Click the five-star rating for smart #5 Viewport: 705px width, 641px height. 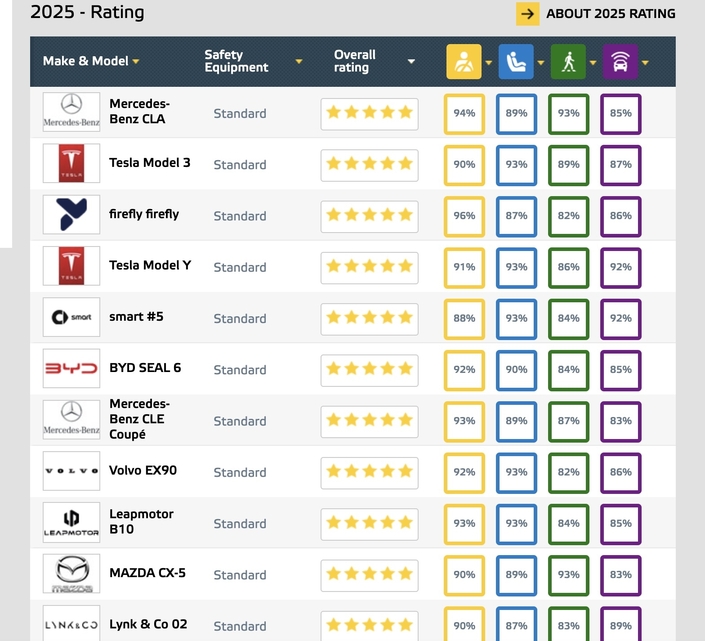click(x=369, y=318)
